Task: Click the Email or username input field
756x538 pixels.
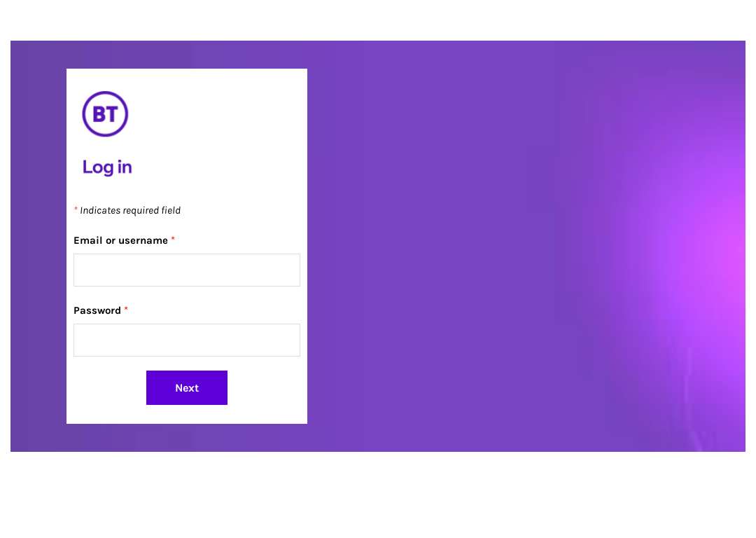Action: 187,270
